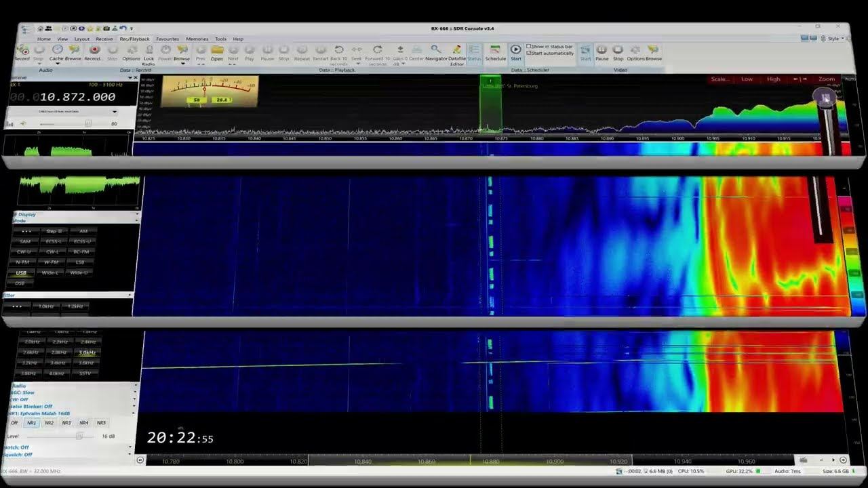Start data recording with the Record... icon

(94, 49)
